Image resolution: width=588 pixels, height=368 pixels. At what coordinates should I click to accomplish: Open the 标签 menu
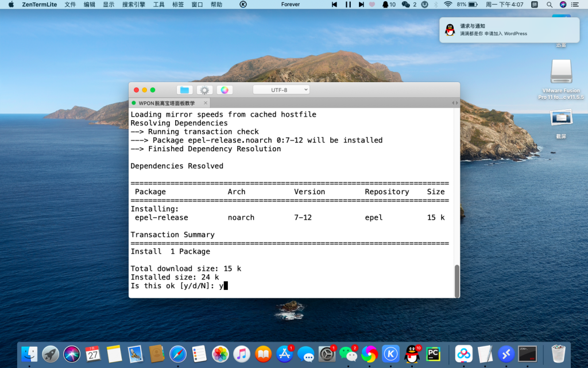click(178, 5)
